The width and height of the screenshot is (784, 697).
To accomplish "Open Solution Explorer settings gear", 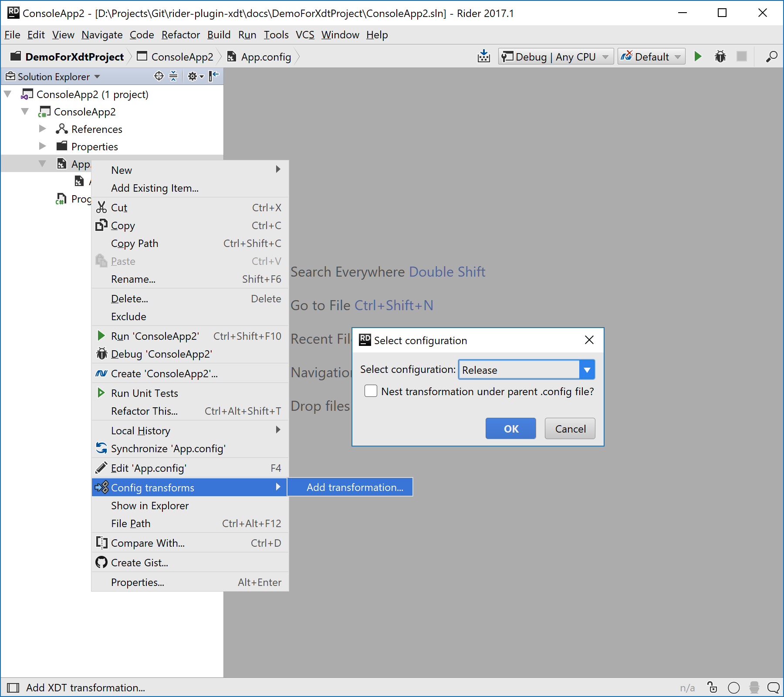I will click(x=195, y=76).
